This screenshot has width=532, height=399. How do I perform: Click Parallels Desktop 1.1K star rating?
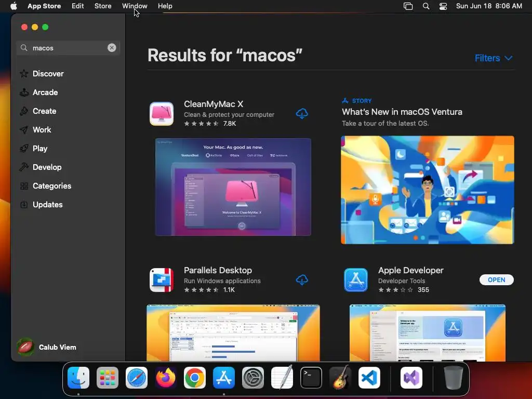pyautogui.click(x=209, y=290)
